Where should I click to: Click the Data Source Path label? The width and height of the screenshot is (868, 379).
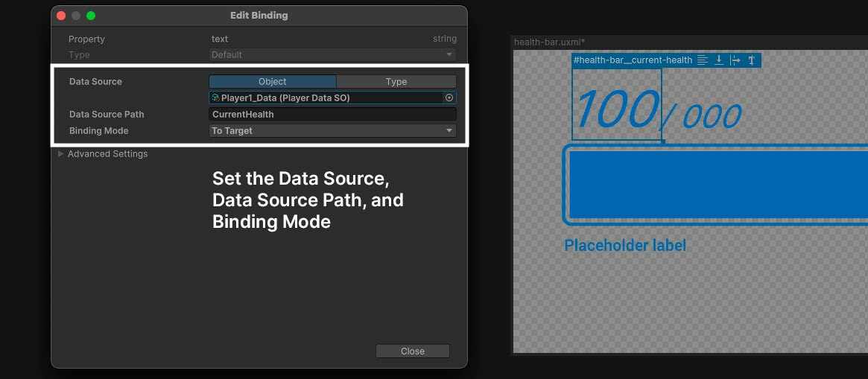[x=107, y=115]
